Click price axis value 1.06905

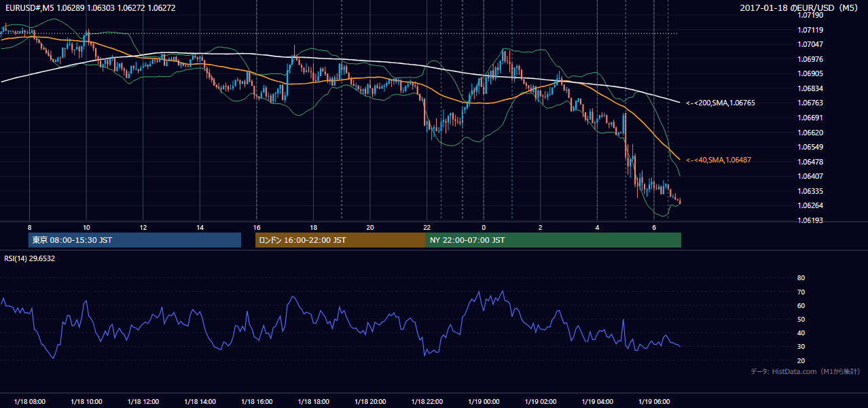(811, 73)
